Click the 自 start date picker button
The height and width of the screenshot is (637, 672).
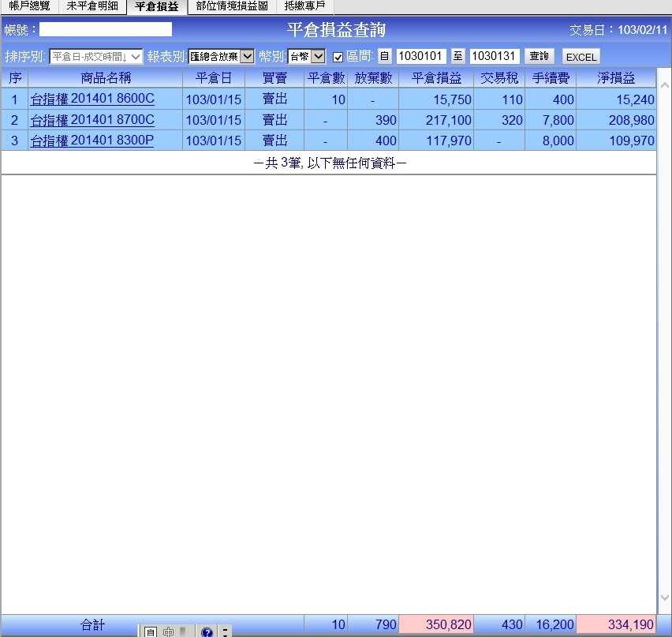[384, 56]
